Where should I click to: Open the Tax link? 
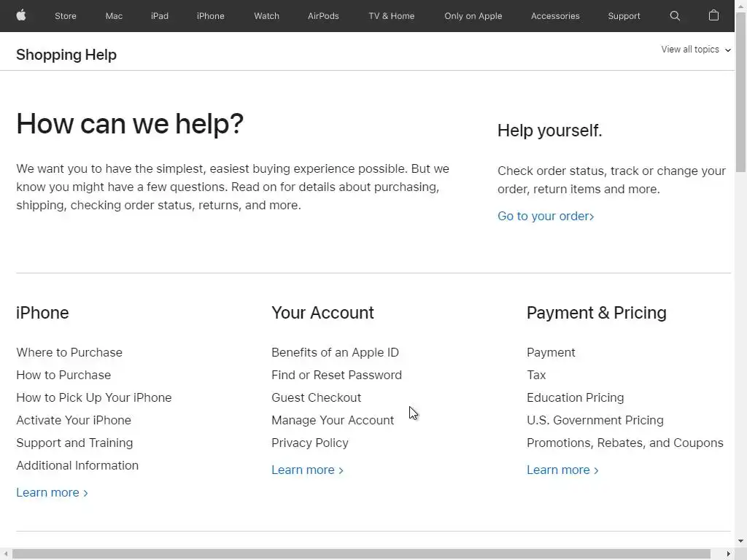pos(536,375)
